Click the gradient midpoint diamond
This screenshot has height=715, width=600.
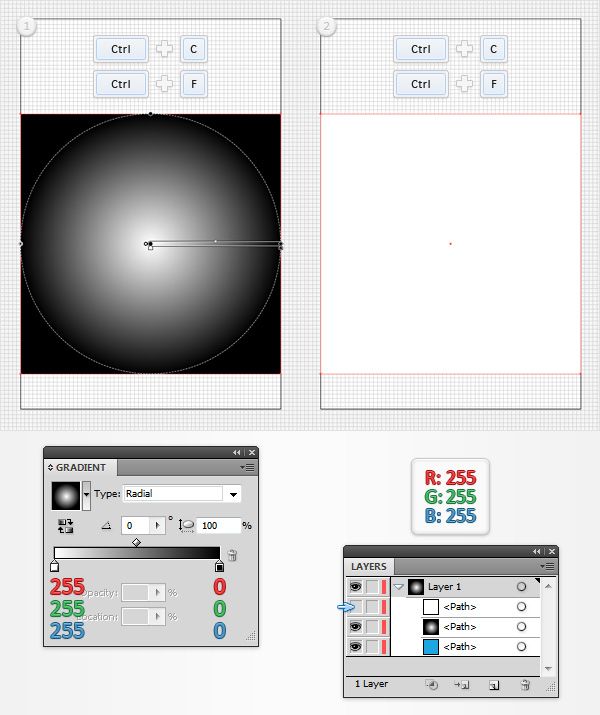coord(136,542)
